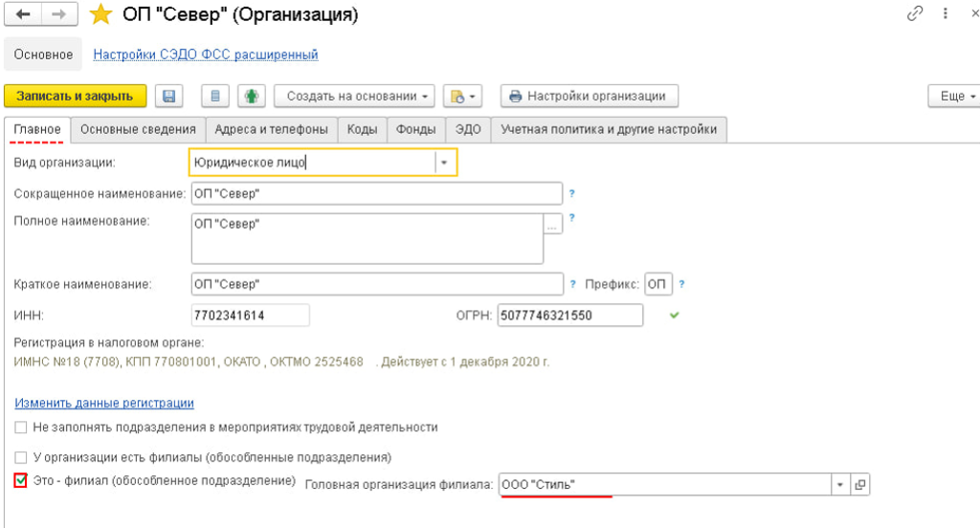Open the Создать на основании dropdown

[354, 96]
